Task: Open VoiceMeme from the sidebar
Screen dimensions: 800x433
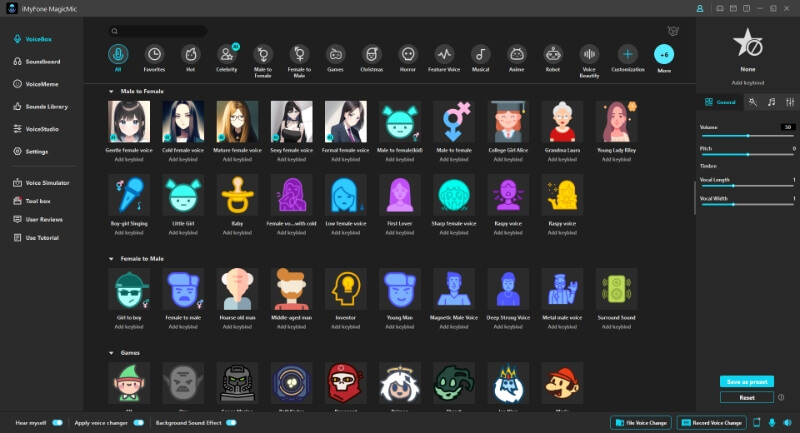Action: coord(36,84)
